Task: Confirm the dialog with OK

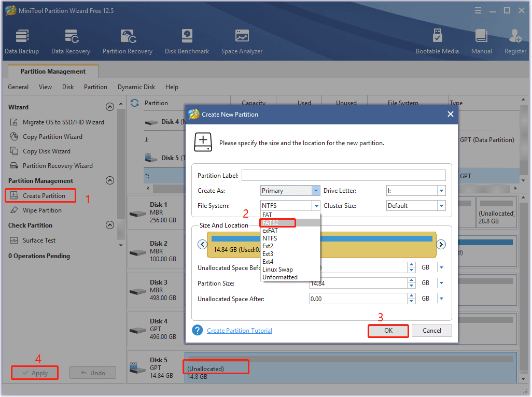Action: 388,331
